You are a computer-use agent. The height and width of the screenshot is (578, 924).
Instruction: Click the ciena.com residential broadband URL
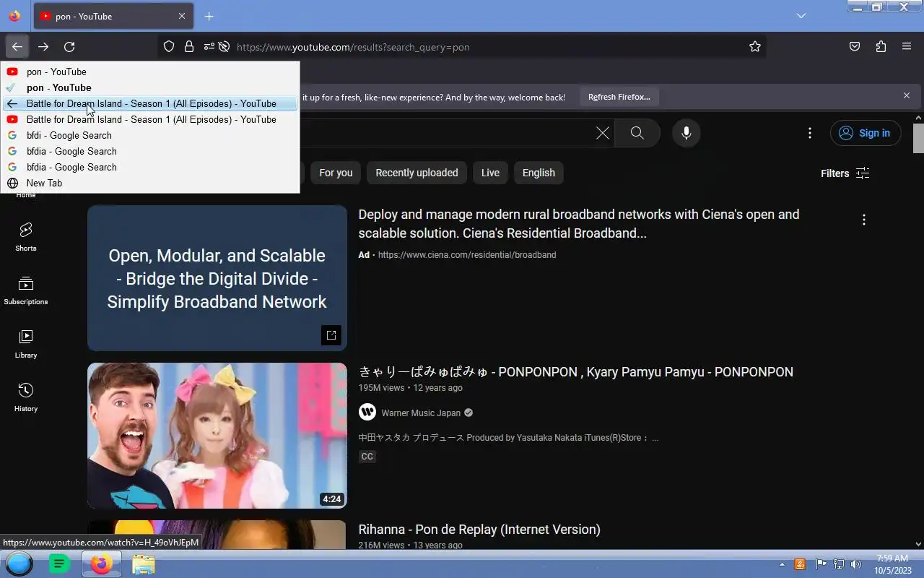467,255
